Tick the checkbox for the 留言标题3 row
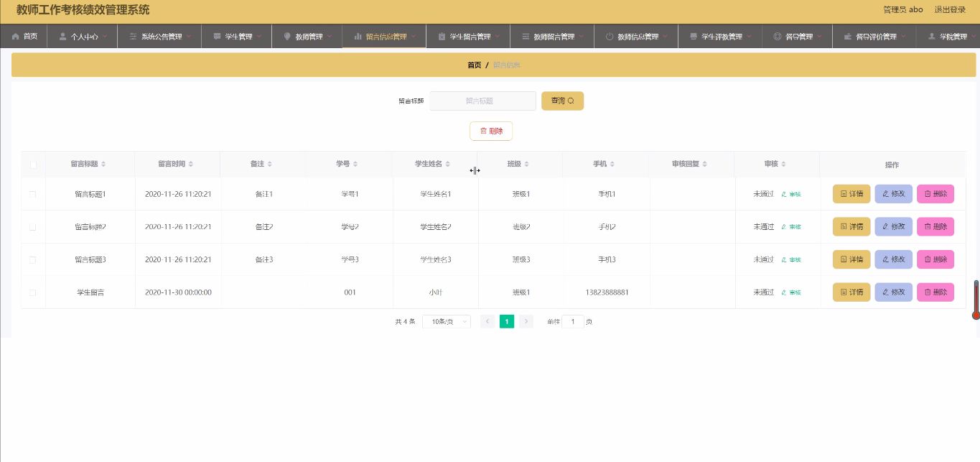The width and height of the screenshot is (980, 462). 32,259
